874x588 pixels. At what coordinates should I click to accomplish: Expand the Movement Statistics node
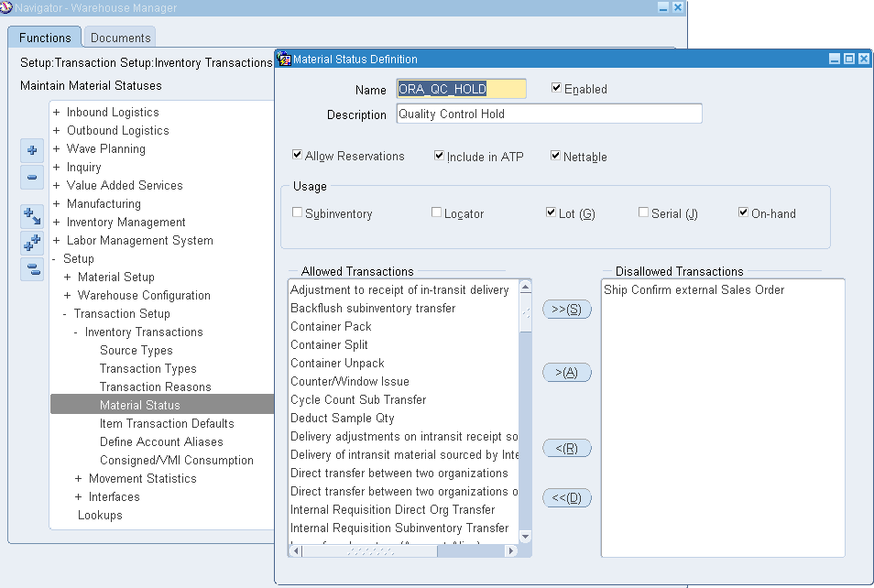[x=81, y=478]
